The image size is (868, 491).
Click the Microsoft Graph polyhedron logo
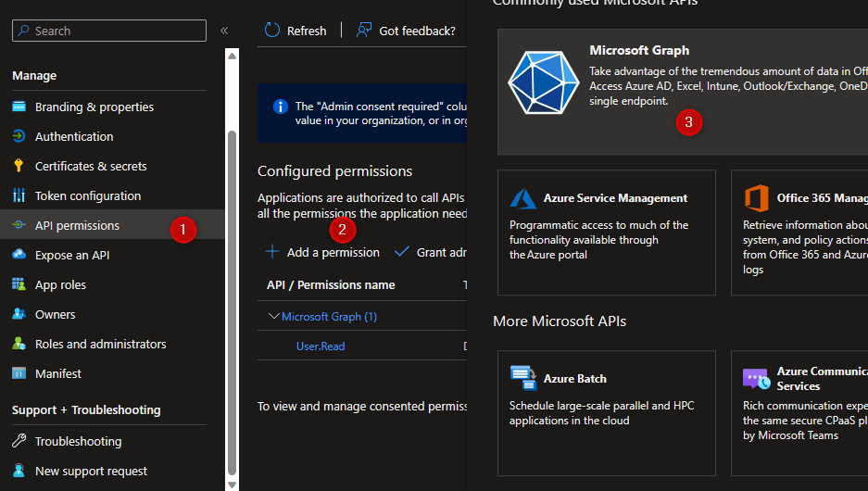point(543,83)
